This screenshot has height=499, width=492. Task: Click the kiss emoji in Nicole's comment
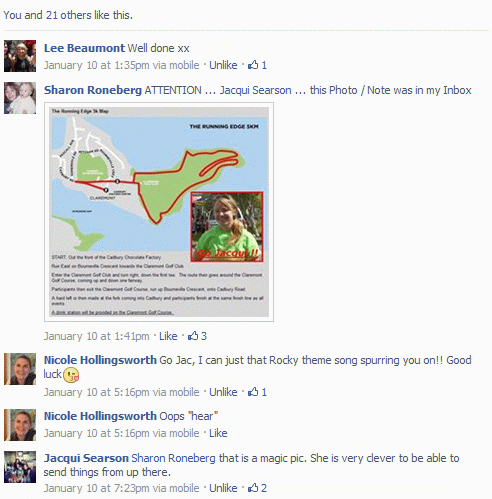pos(71,375)
